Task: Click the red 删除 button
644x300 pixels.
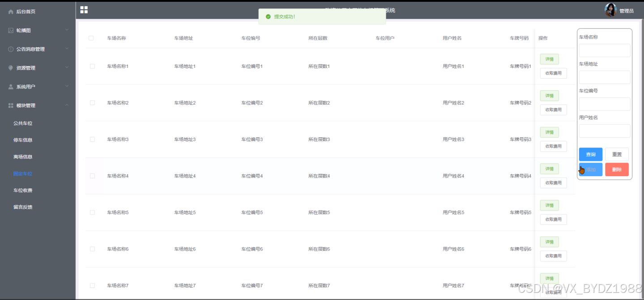Action: pos(617,169)
